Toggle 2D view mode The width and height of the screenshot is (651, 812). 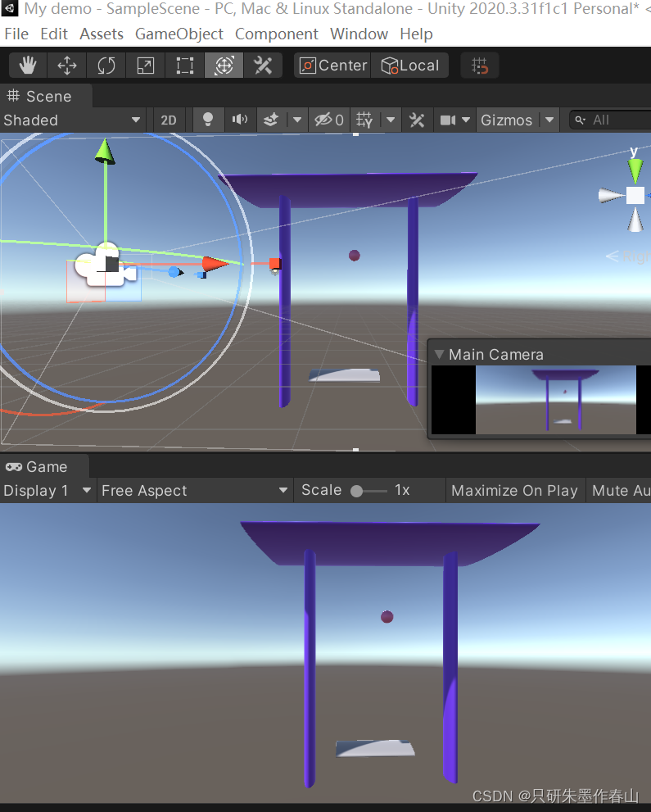[169, 120]
